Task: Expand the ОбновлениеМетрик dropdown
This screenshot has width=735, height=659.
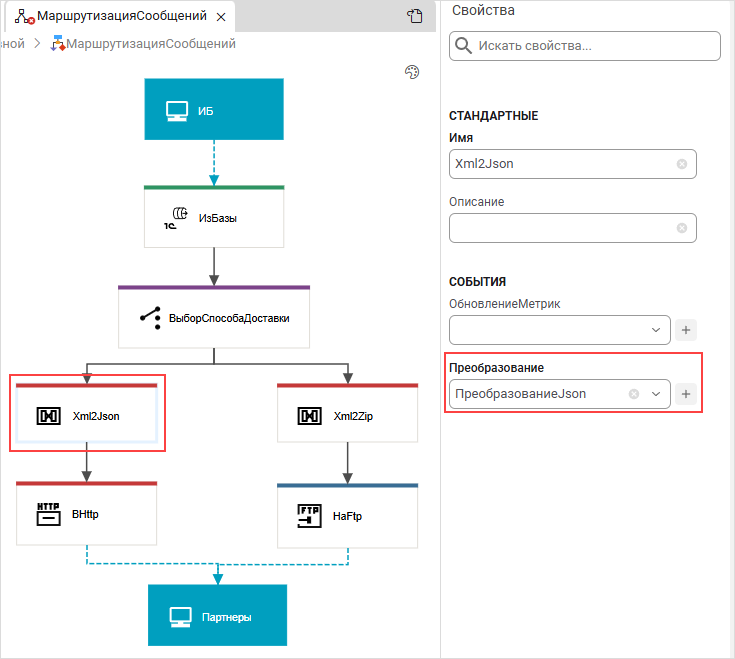Action: tap(656, 330)
